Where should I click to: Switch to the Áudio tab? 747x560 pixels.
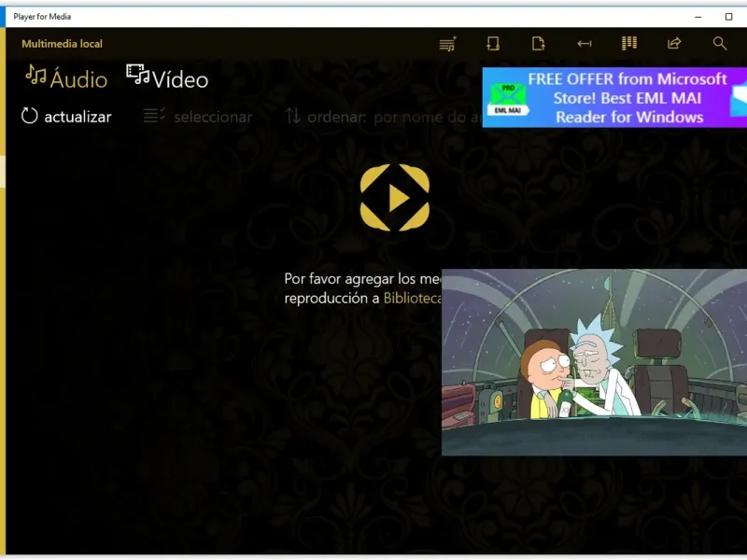[x=66, y=78]
